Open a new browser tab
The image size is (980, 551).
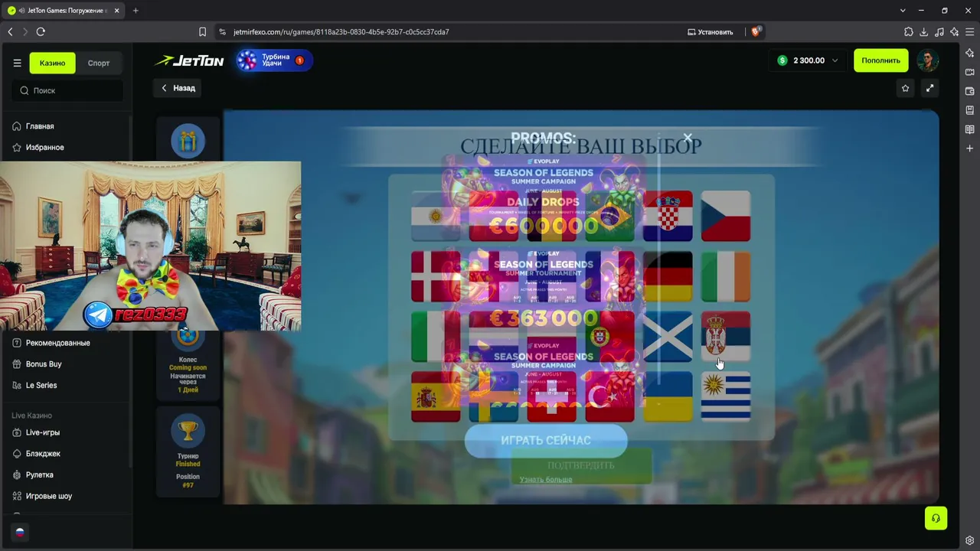point(136,11)
